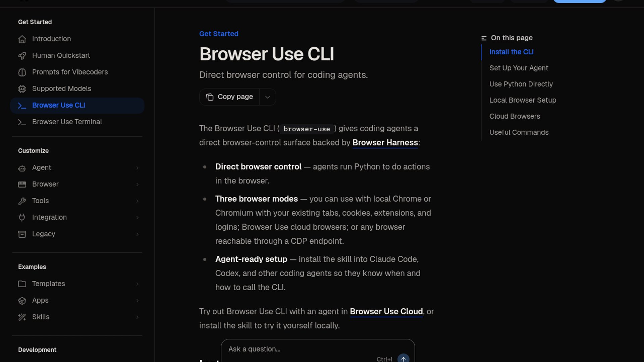This screenshot has width=644, height=362.
Task: Expand the Apps section chevron
Action: [137, 300]
